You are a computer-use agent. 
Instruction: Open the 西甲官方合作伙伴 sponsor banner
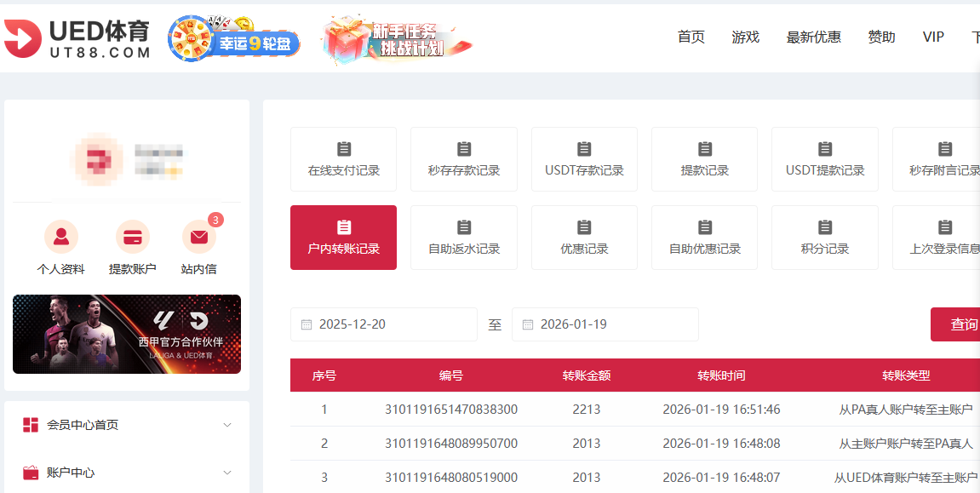pos(127,334)
